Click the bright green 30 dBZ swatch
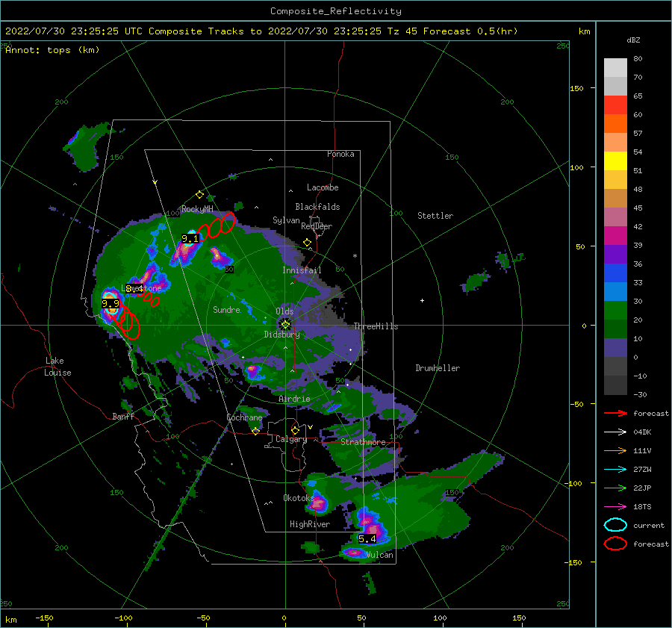 [x=615, y=311]
